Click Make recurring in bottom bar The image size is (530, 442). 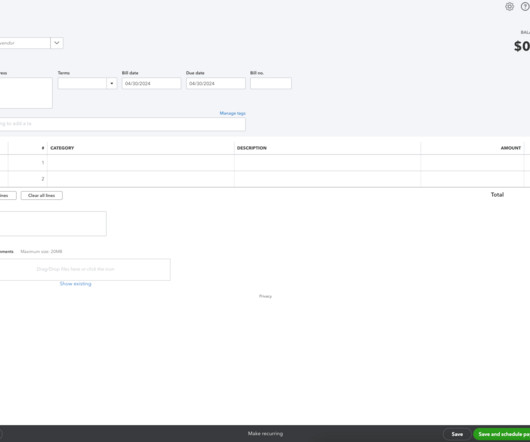[x=265, y=434]
